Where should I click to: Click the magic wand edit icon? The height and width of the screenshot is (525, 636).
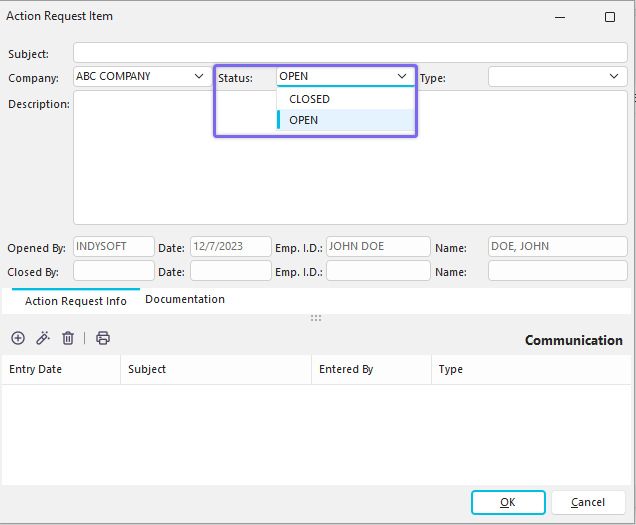tap(43, 338)
